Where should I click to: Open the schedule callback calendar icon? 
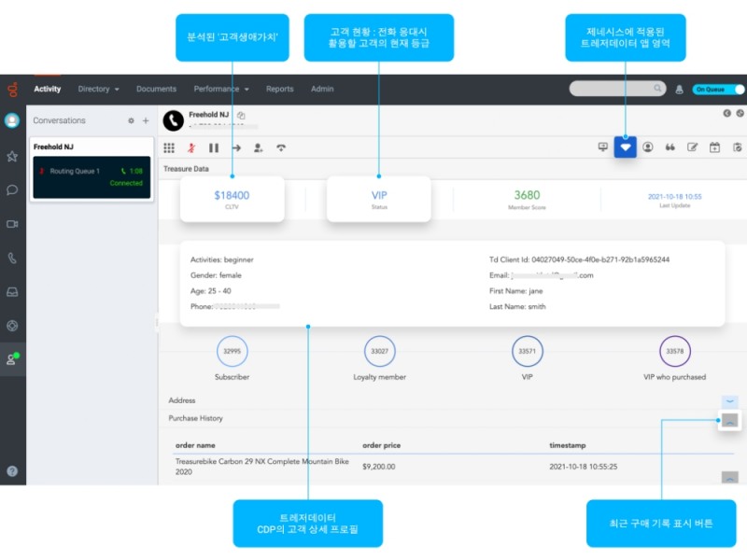(x=714, y=147)
